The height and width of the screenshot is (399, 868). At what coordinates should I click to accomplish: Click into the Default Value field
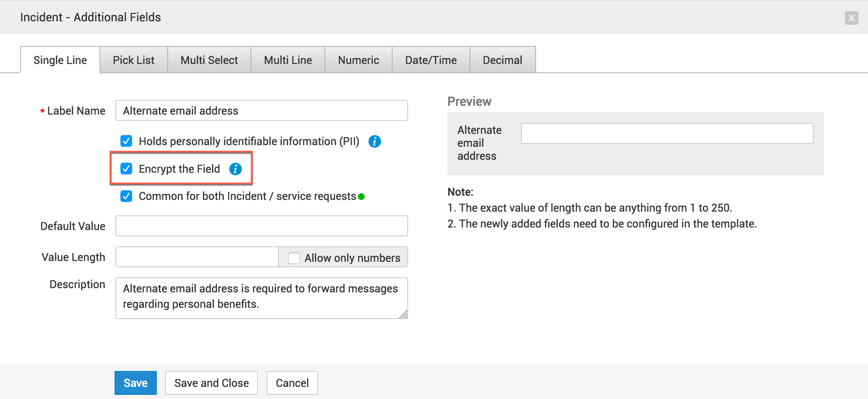(x=262, y=226)
